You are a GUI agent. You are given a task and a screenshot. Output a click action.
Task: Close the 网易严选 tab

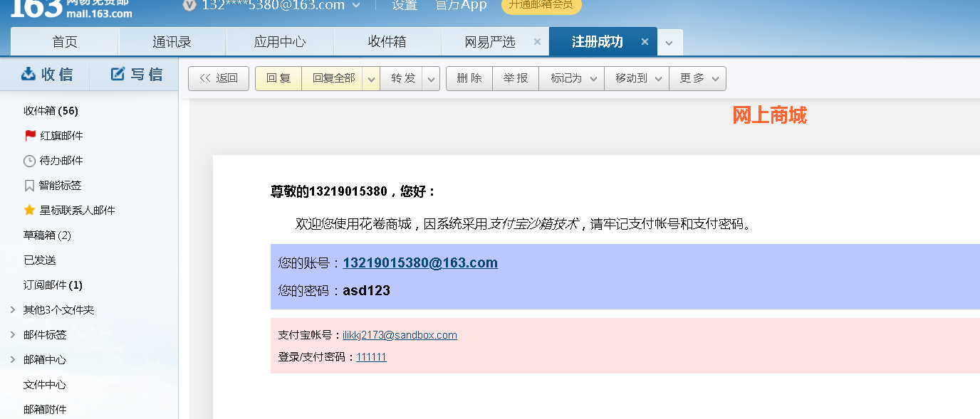click(537, 42)
